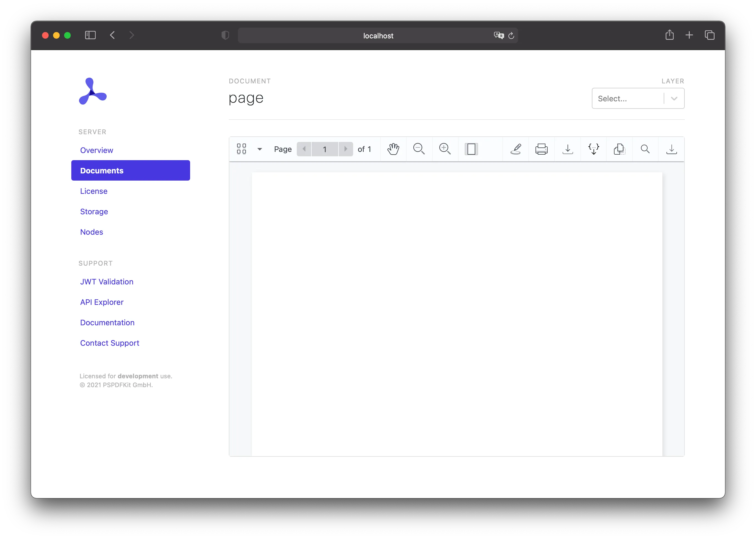Open the duplicate document pages tool
756x539 pixels.
619,149
